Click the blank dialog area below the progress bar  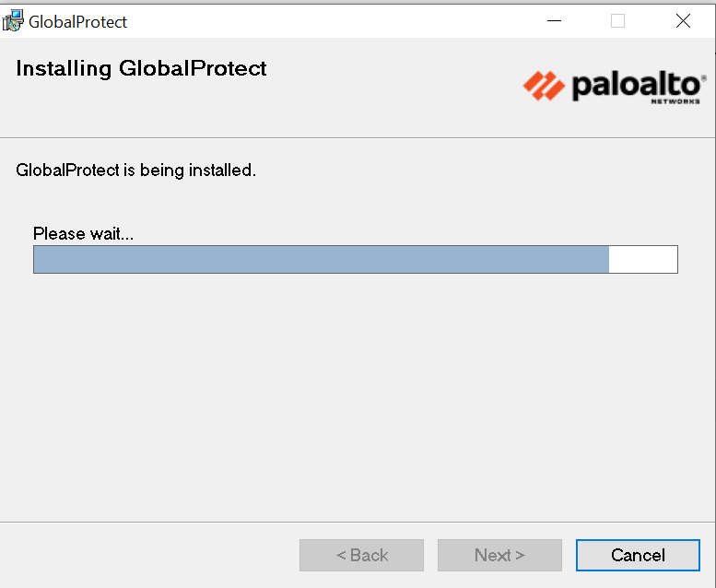358,396
